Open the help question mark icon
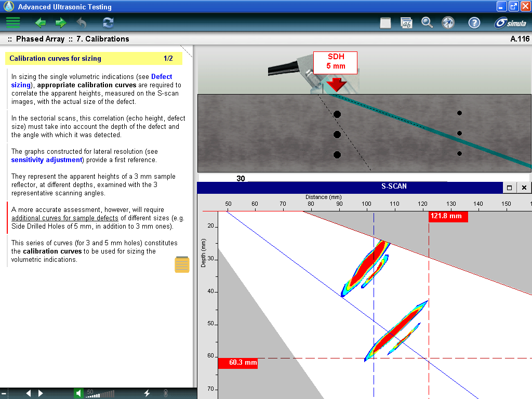 point(474,23)
